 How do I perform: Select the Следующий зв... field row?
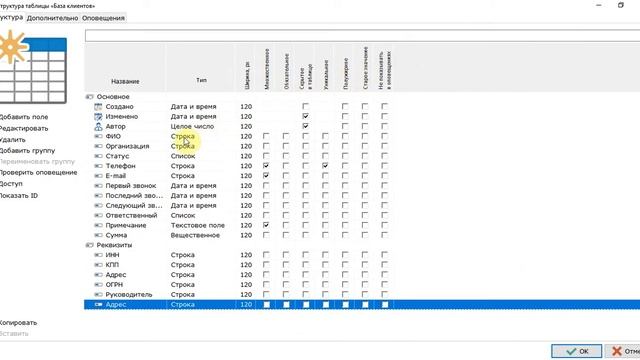pyautogui.click(x=362, y=205)
